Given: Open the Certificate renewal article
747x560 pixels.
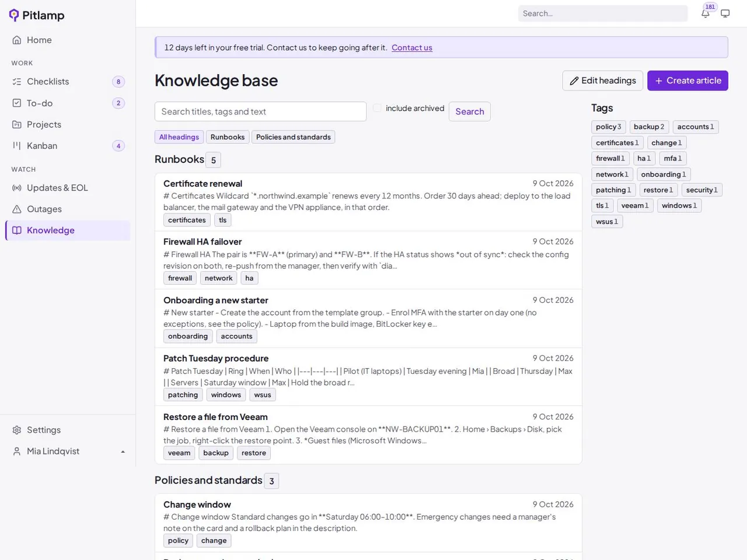Looking at the screenshot, I should point(203,184).
